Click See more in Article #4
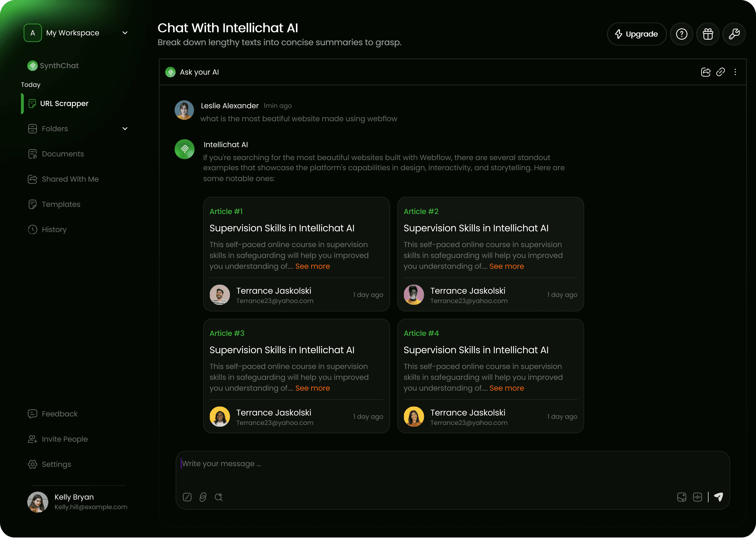Viewport: 756px width, 538px height. point(506,388)
